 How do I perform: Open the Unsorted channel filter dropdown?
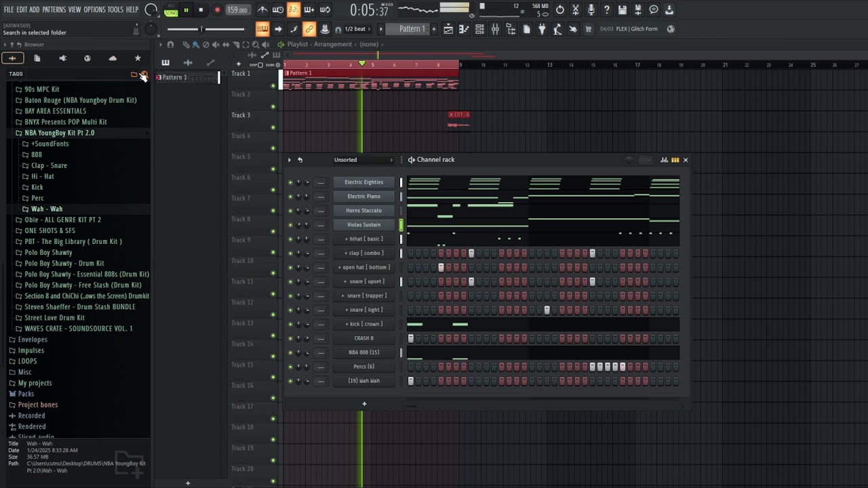click(x=363, y=160)
